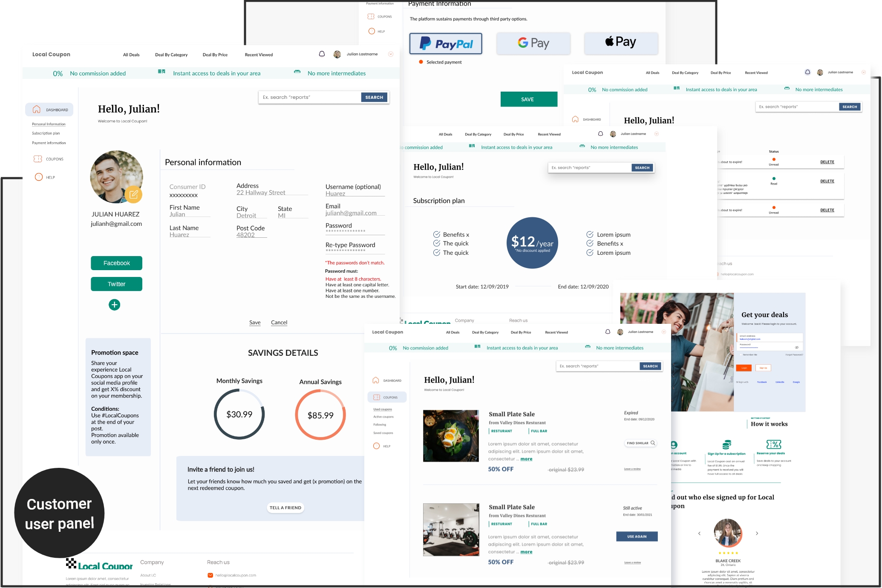Select the Apple Pay payment option

point(621,43)
